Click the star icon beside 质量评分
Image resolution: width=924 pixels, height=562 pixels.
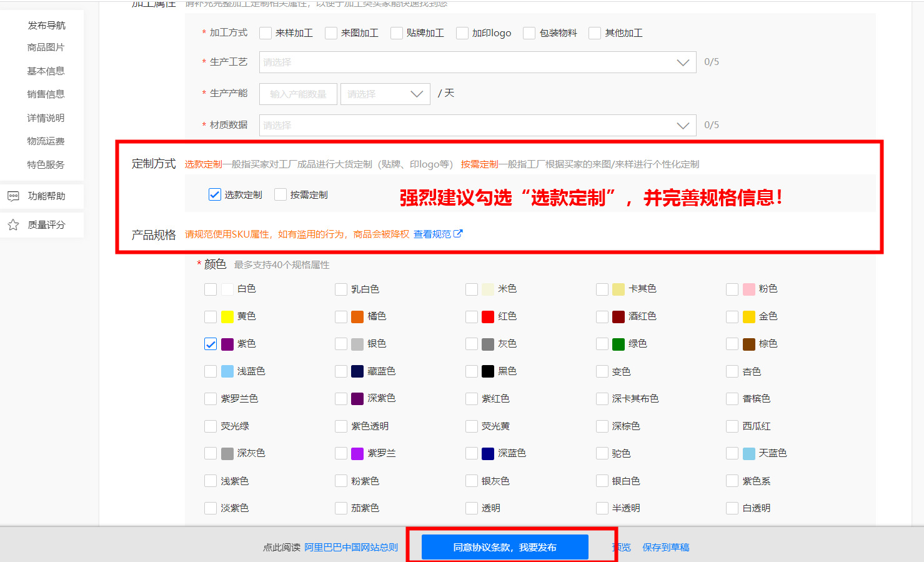click(x=13, y=224)
